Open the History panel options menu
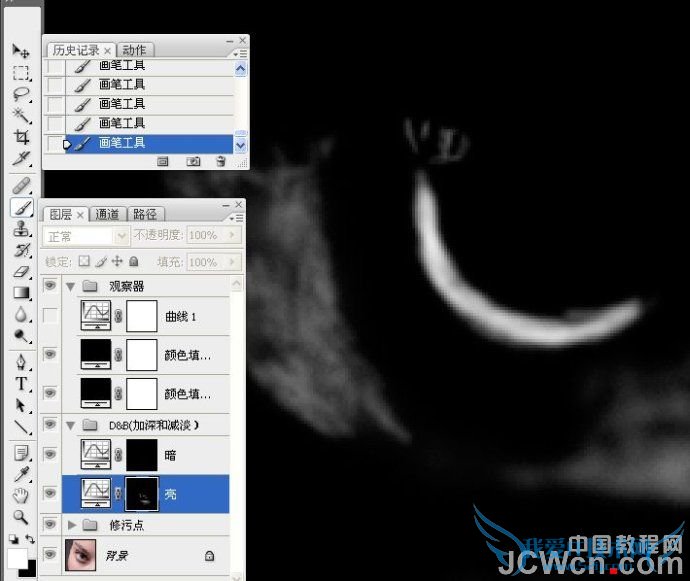Viewport: 690px width, 581px height. [240, 54]
